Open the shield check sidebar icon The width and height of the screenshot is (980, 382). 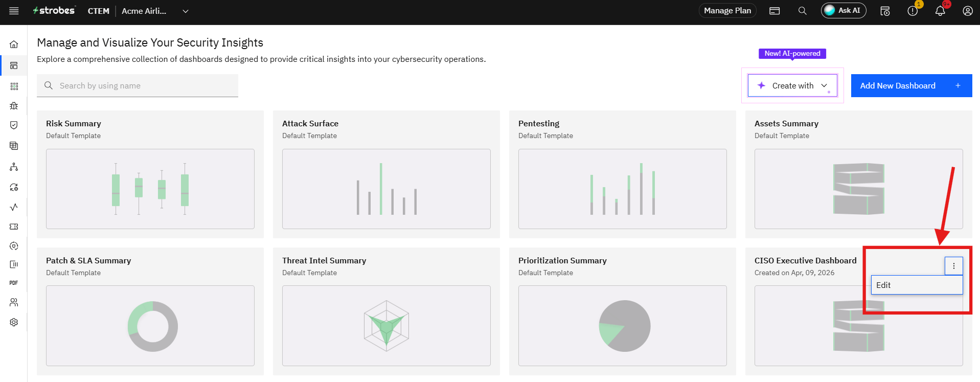click(14, 125)
